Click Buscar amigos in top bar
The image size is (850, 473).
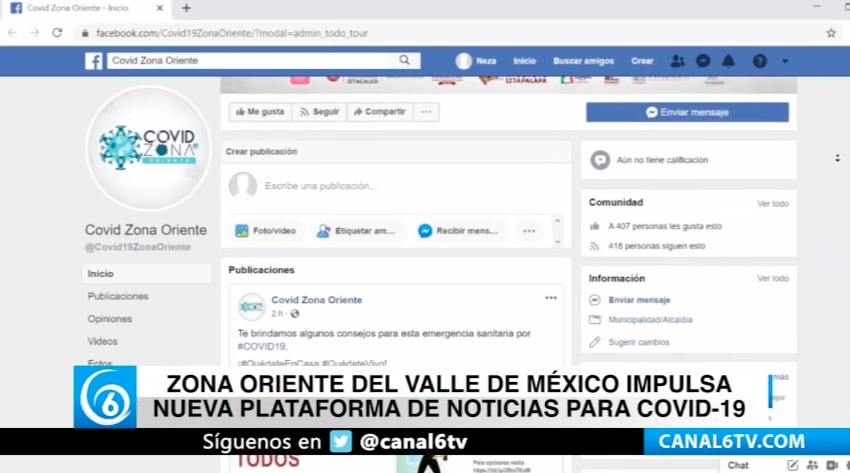click(583, 61)
